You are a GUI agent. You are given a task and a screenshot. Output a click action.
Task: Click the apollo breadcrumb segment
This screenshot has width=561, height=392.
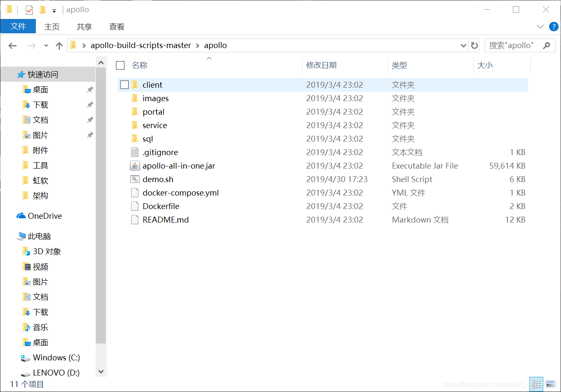coord(216,45)
